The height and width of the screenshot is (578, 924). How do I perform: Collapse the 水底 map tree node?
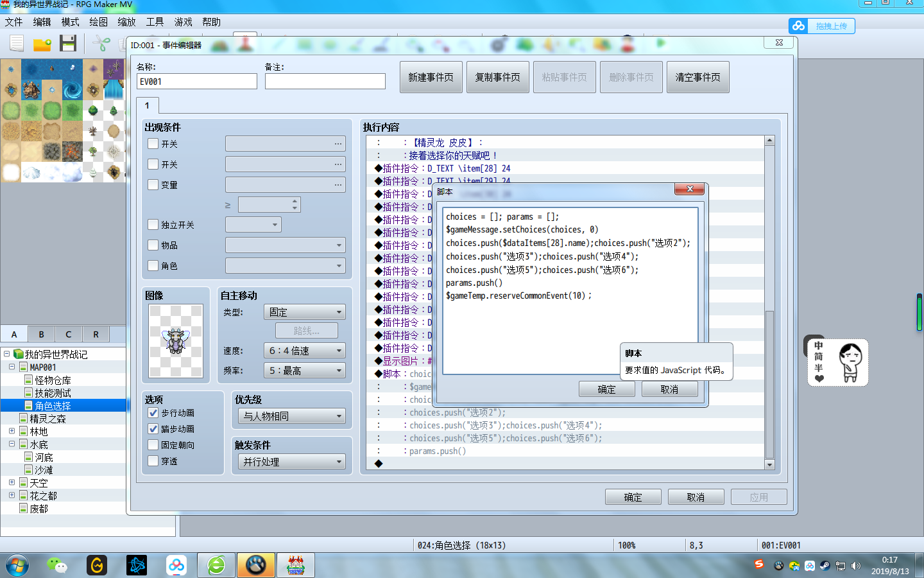[12, 444]
